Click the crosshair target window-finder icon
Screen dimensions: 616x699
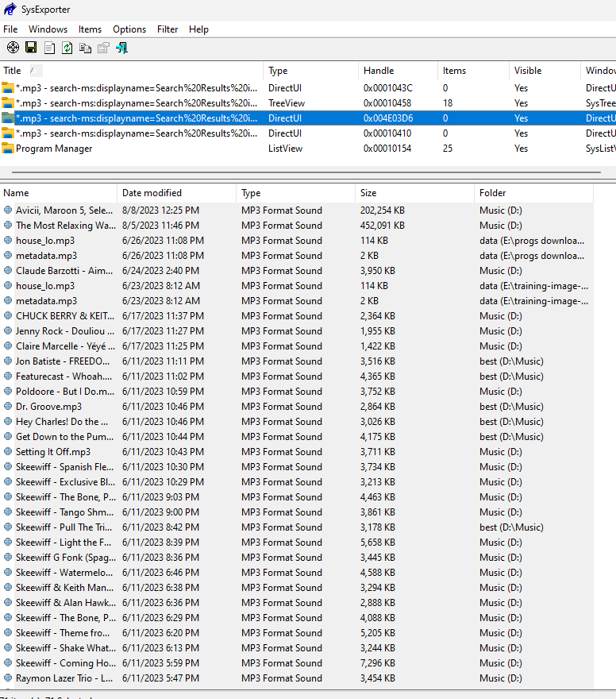click(x=13, y=48)
